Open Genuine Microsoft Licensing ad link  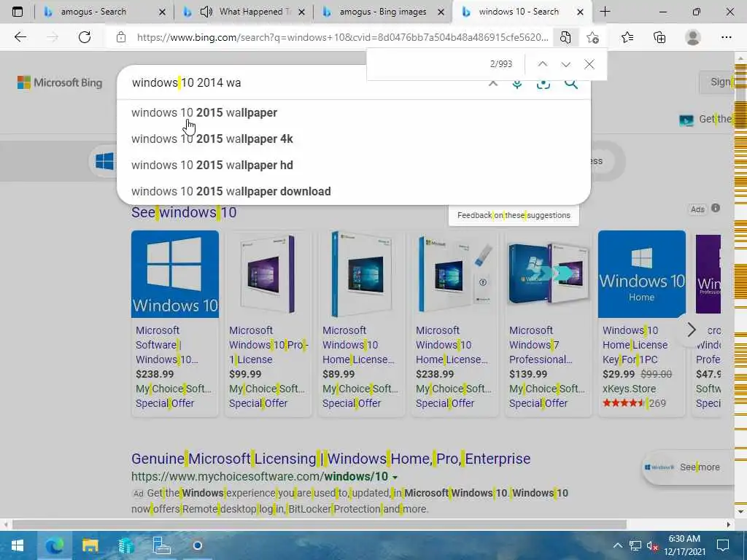pos(331,459)
